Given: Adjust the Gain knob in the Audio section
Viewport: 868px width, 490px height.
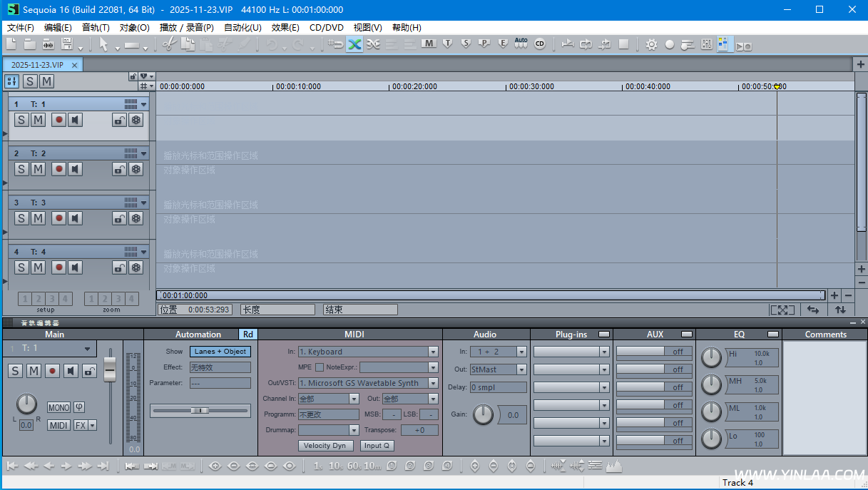Looking at the screenshot, I should click(483, 414).
